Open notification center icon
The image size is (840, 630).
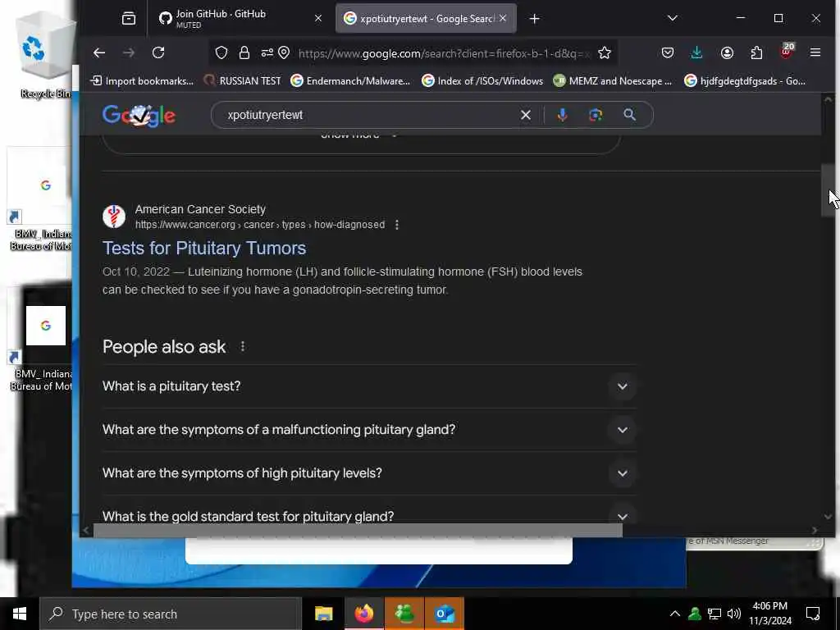pos(813,614)
